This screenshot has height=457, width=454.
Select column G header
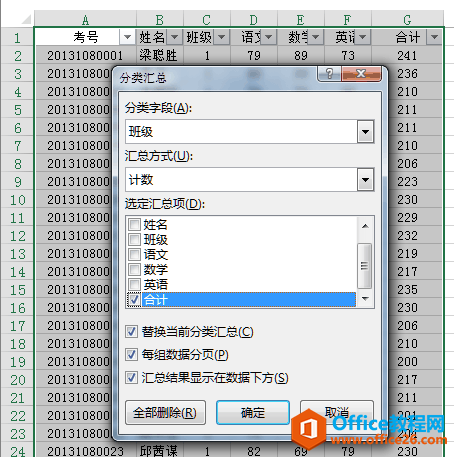(x=407, y=19)
